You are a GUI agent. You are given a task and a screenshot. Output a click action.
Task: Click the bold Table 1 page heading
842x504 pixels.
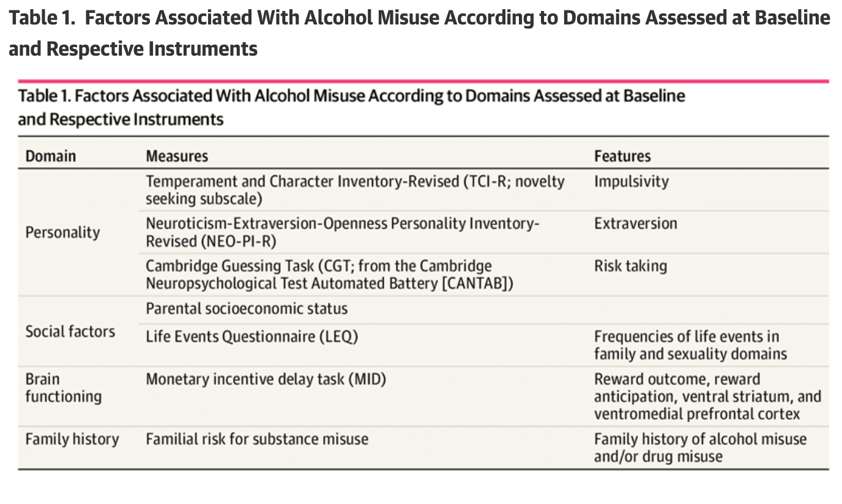tap(419, 33)
